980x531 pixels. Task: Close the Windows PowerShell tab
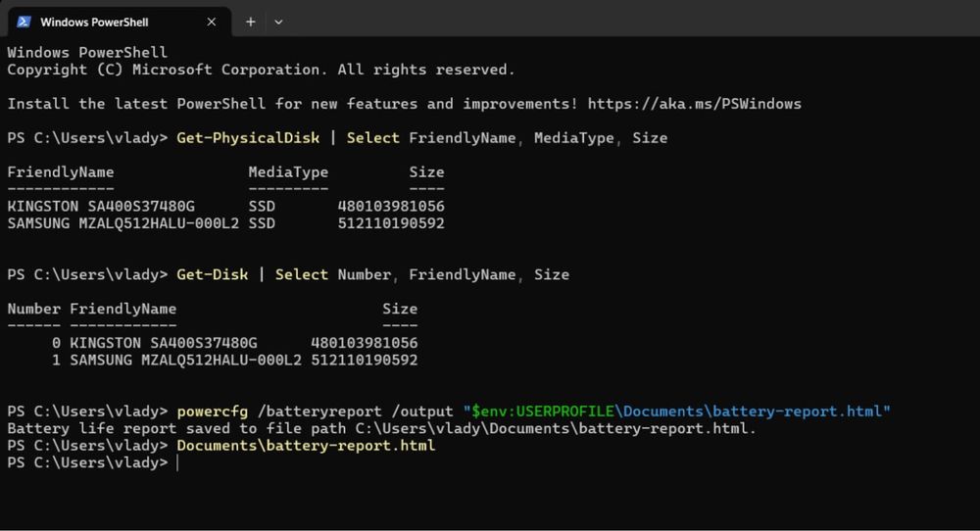coord(212,22)
